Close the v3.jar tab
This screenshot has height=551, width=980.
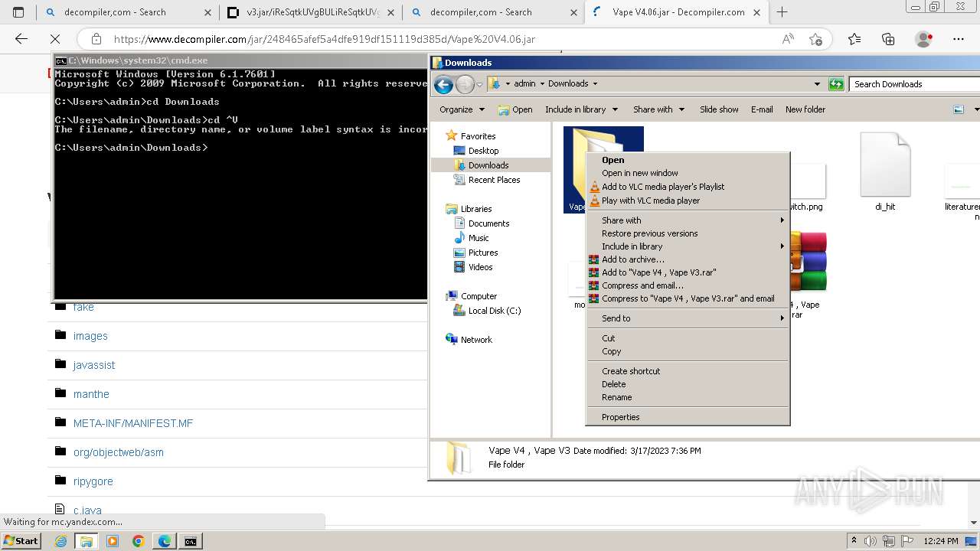coord(390,12)
